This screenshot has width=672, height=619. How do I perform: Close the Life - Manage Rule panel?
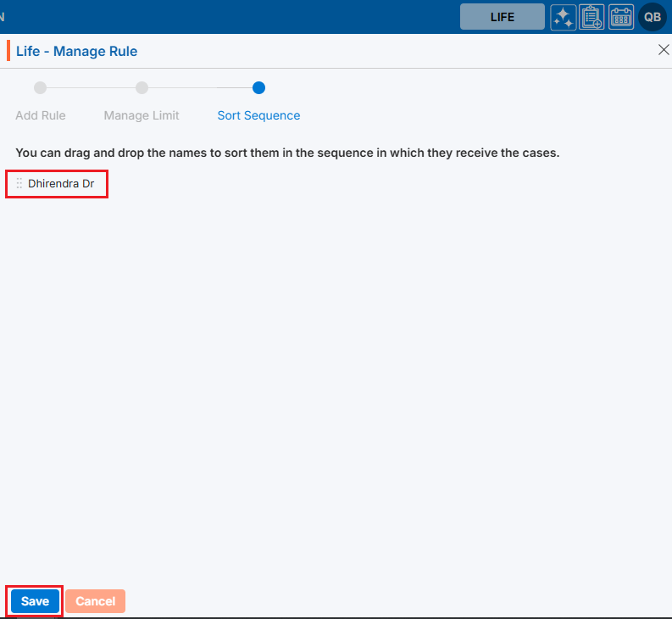(x=664, y=50)
